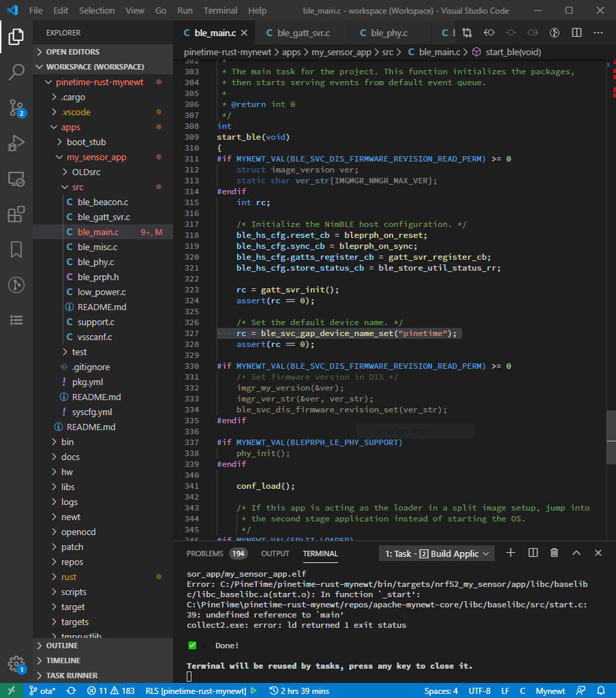The width and height of the screenshot is (616, 698).
Task: Expand the OUTLINE section
Action: click(62, 646)
